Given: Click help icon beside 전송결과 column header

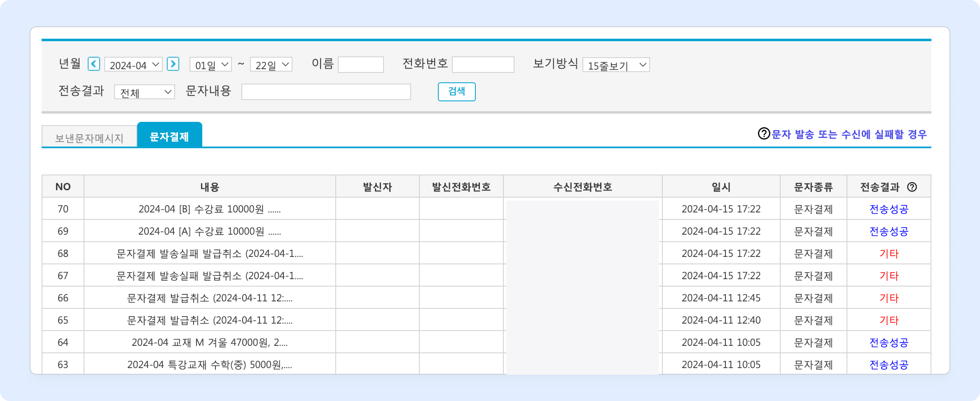Looking at the screenshot, I should point(912,187).
